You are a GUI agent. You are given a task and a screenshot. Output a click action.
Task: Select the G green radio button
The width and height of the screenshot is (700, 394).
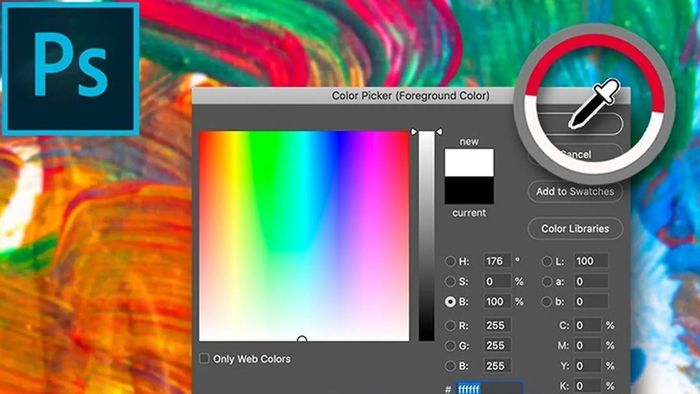click(x=450, y=346)
